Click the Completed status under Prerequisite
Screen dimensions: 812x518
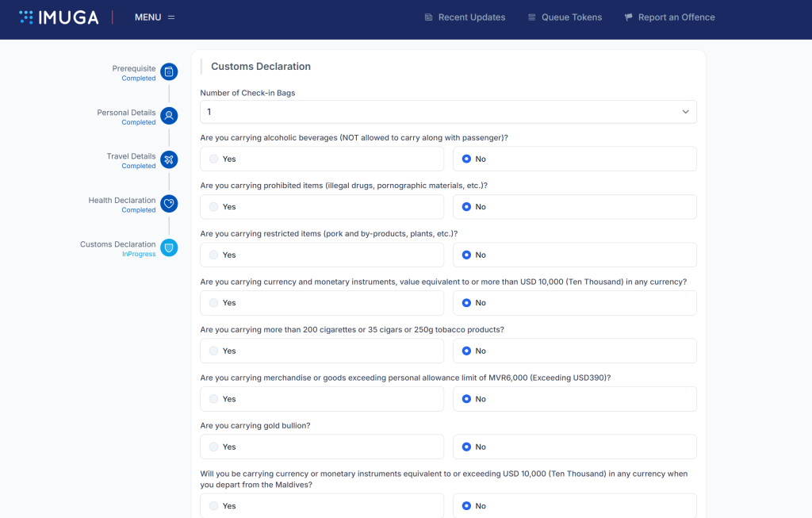point(138,79)
